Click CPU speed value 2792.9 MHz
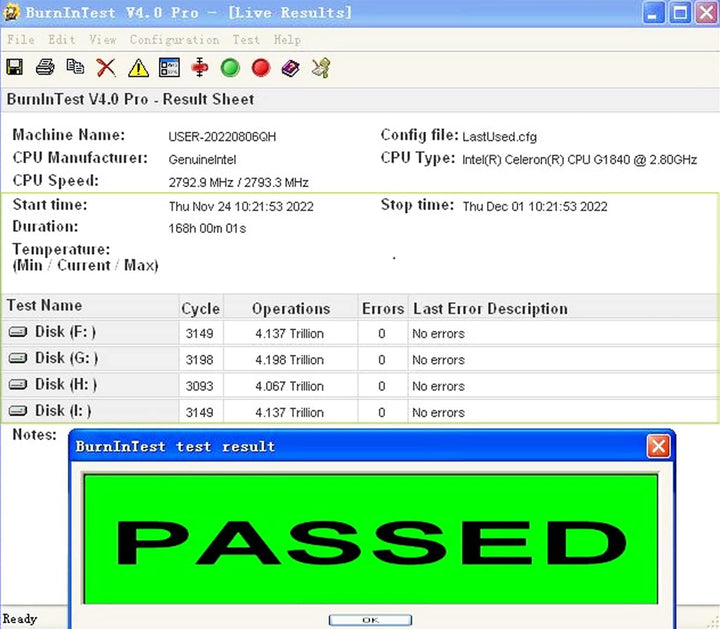 click(201, 183)
